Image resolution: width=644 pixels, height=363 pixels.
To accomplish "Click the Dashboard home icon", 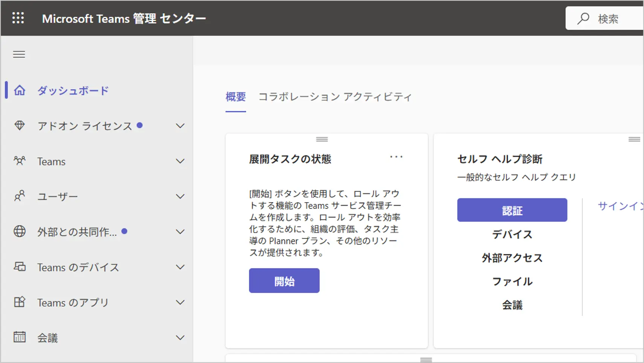I will 20,90.
